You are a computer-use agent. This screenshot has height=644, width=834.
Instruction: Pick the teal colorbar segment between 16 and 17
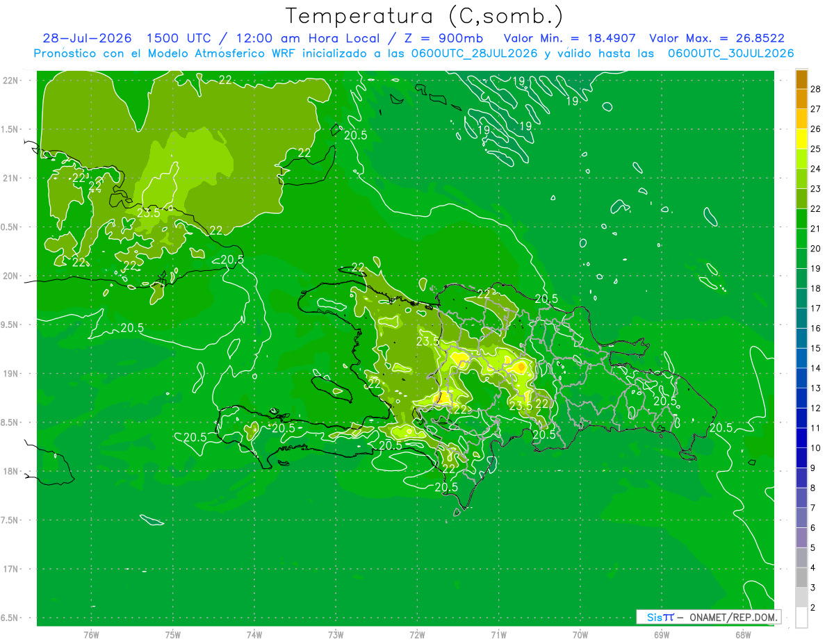801,318
